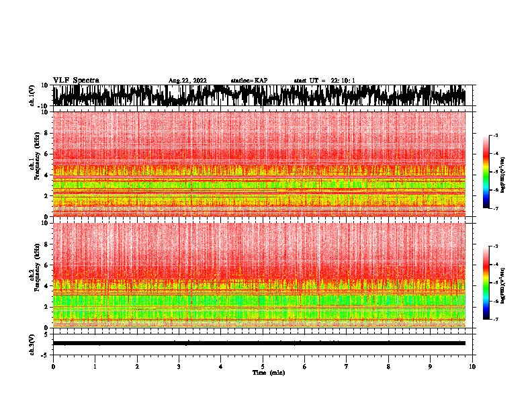Screen dimensions: 532x411
Task: Click the '-7' label on ch.1 color bar
Action: [496, 208]
